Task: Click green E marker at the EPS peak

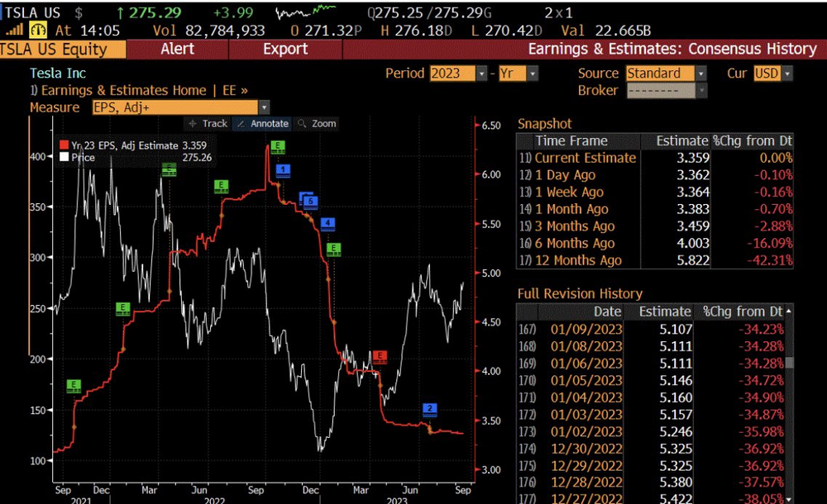Action: pyautogui.click(x=277, y=146)
